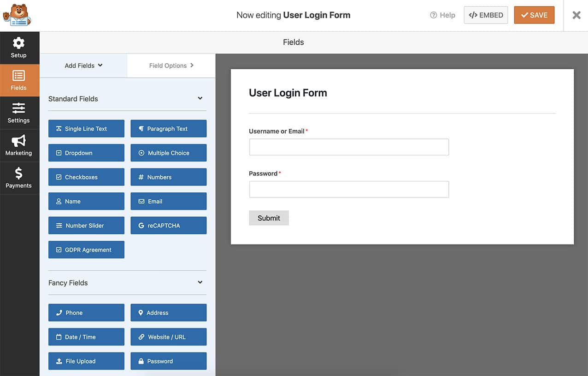Open the Setup panel
This screenshot has width=588, height=376.
coord(19,48)
